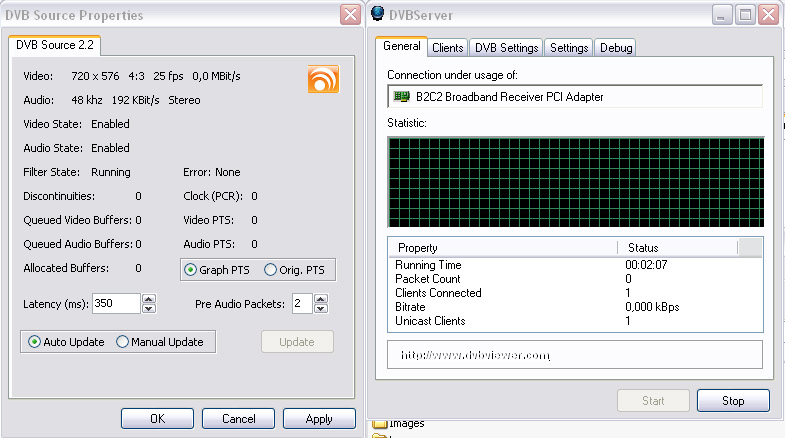Click the B2C2 Broadband Receiver PCI Adapter field
This screenshot has width=785, height=438.
click(575, 96)
